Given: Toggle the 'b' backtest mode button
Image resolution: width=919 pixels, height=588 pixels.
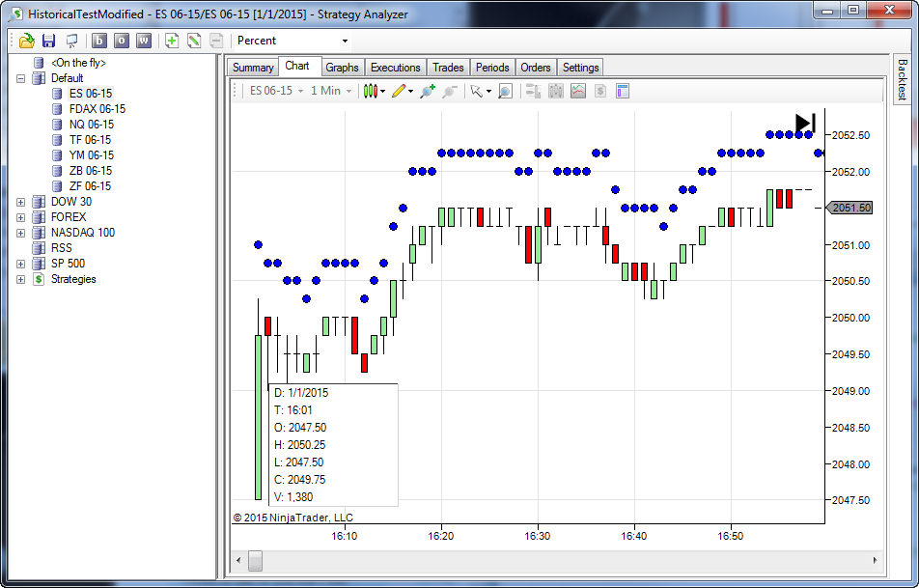Looking at the screenshot, I should [x=99, y=41].
